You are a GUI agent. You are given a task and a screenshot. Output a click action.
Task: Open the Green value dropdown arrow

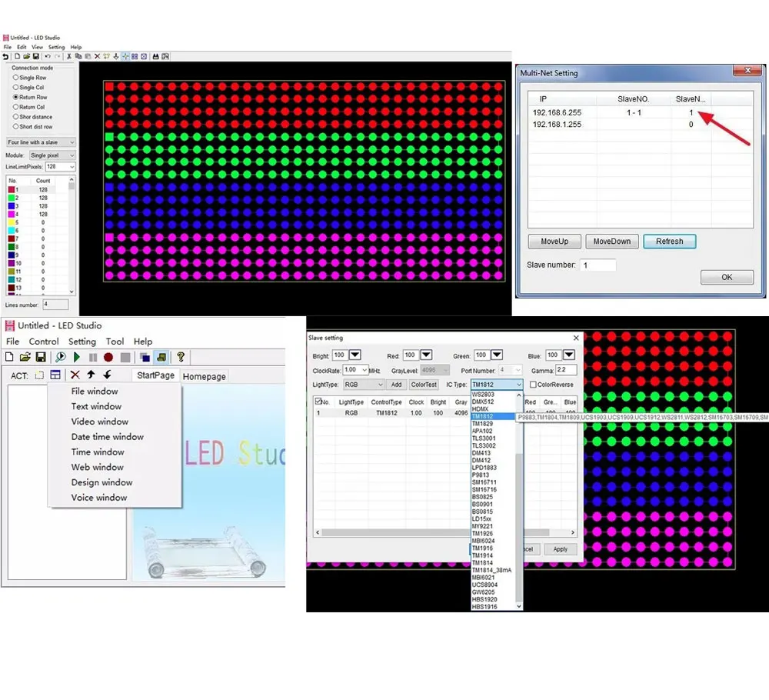pyautogui.click(x=497, y=355)
